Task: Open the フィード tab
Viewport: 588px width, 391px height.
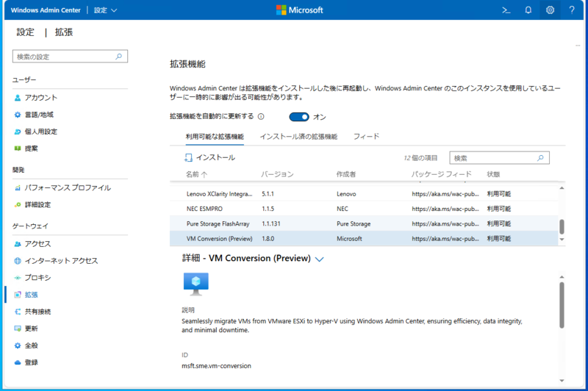Action: pos(366,137)
